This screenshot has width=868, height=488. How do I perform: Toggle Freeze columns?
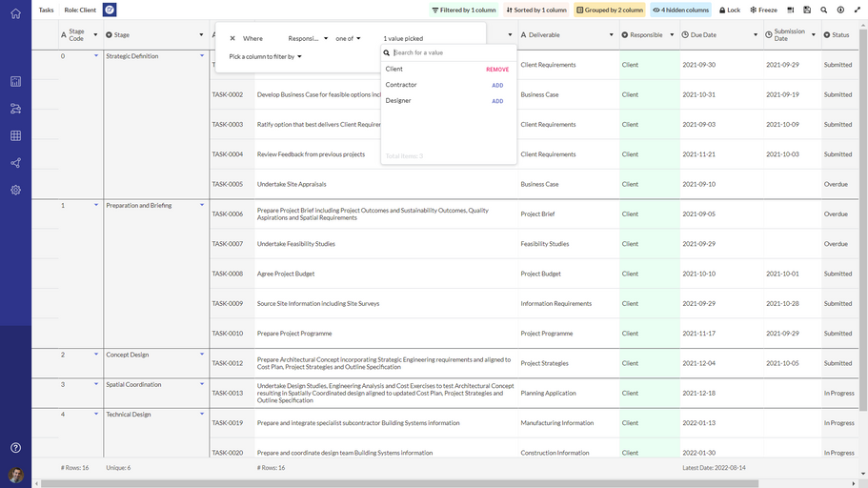763,10
